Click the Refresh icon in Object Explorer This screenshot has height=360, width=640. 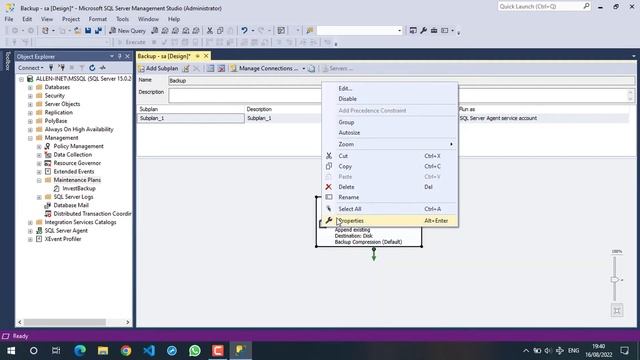point(92,68)
